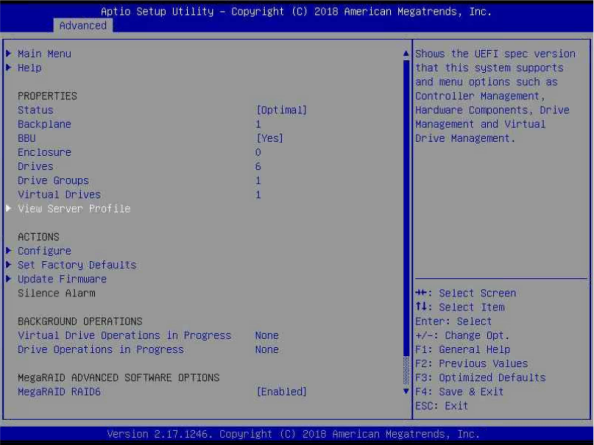Click the F3: Optimized Defaults hint

pos(481,378)
